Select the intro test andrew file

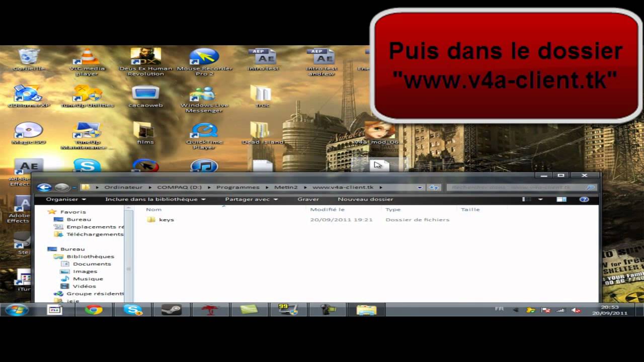pos(321,62)
